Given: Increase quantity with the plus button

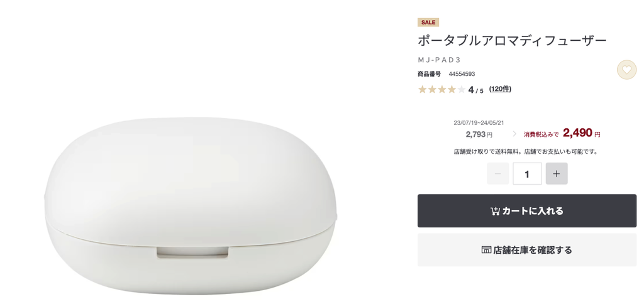Looking at the screenshot, I should coord(557,173).
